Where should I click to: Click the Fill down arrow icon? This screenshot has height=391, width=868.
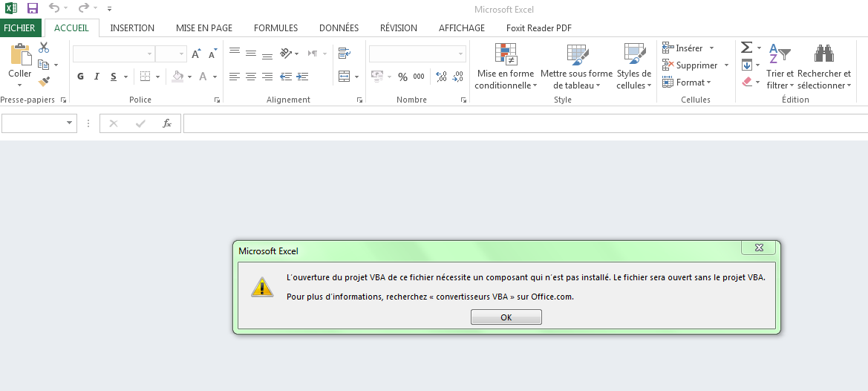[747, 65]
